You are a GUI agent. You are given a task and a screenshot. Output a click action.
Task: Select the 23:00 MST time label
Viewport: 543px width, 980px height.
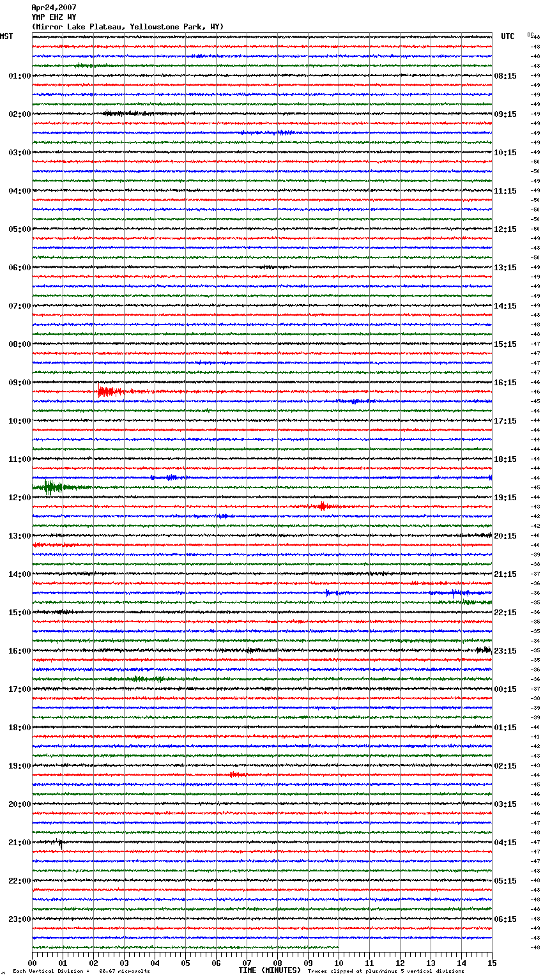20,919
